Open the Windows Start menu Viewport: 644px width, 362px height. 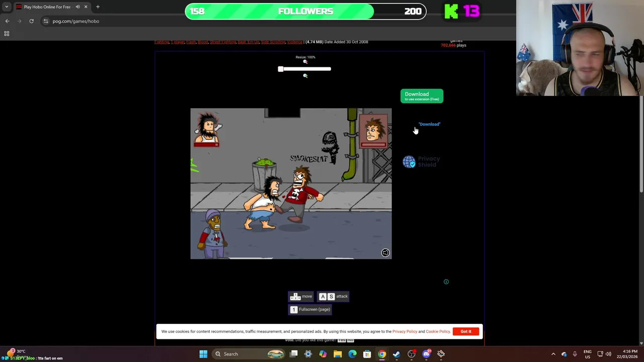(x=203, y=354)
